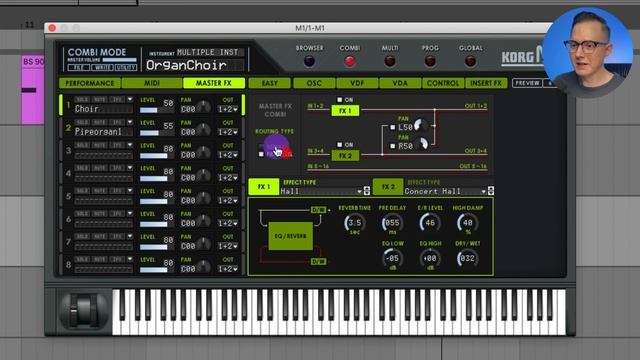
Task: Click the FILE button under Combi Mode
Action: 78,67
